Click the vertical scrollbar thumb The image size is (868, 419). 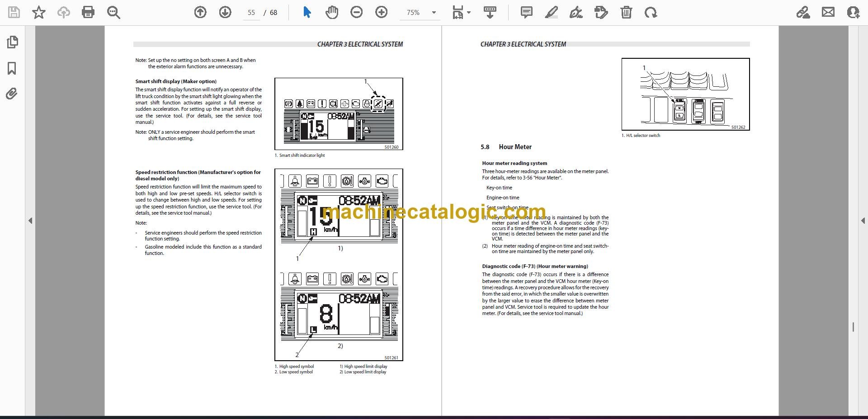tap(853, 327)
